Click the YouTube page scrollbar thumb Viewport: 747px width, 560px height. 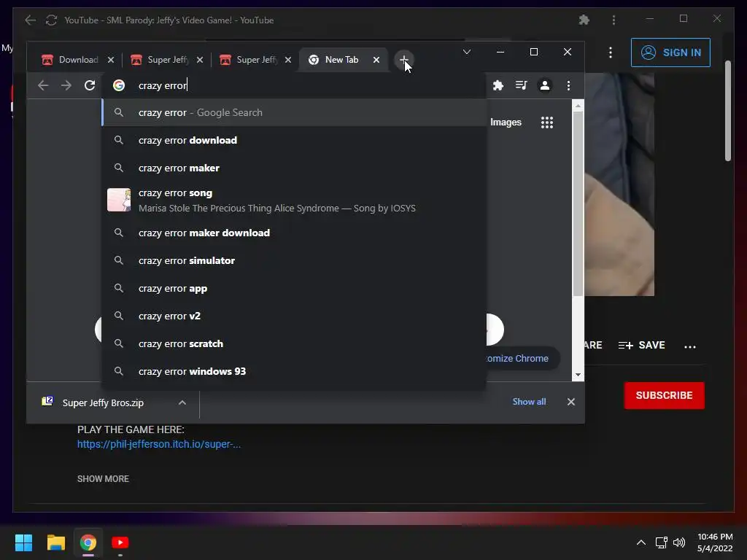727,111
